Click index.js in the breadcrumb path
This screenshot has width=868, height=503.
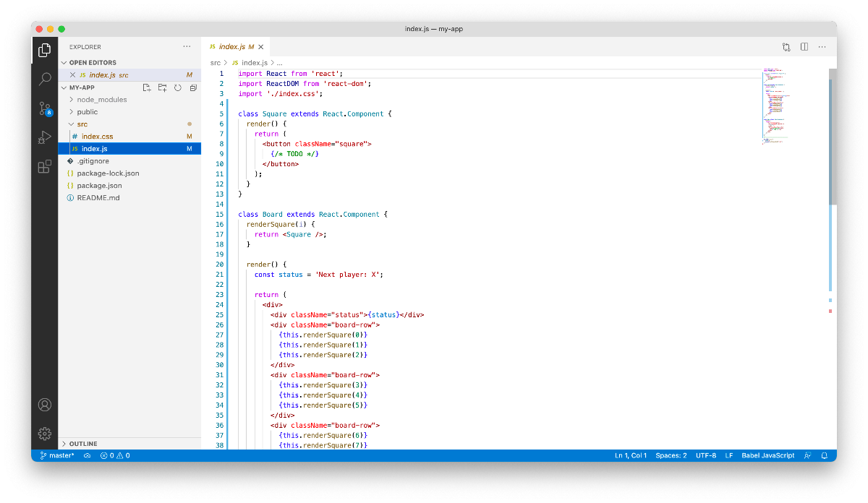[x=249, y=63]
